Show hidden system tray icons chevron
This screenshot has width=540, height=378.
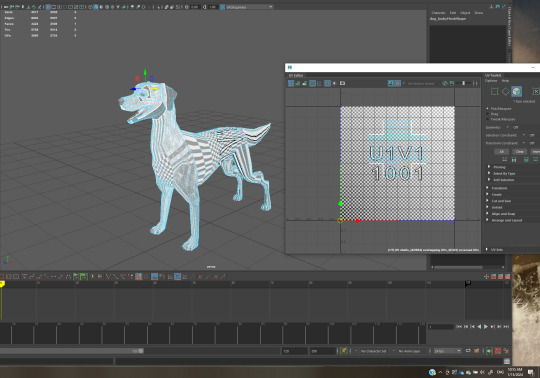(x=440, y=372)
